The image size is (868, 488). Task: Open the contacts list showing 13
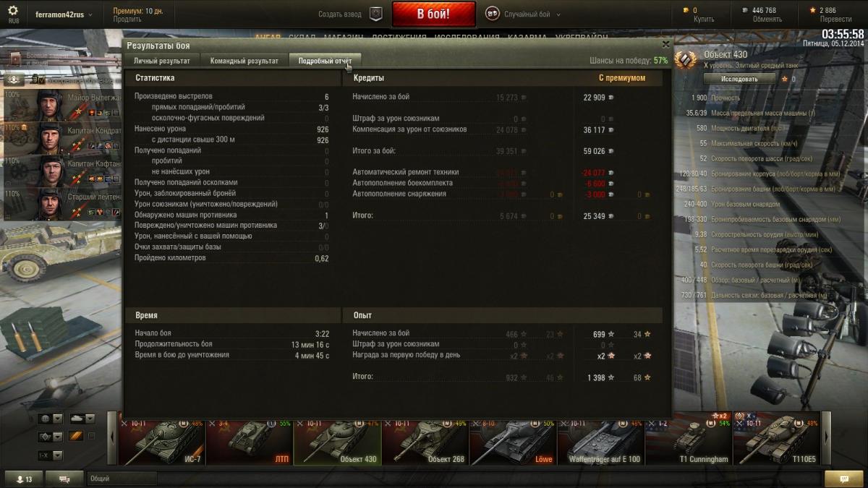tap(24, 479)
